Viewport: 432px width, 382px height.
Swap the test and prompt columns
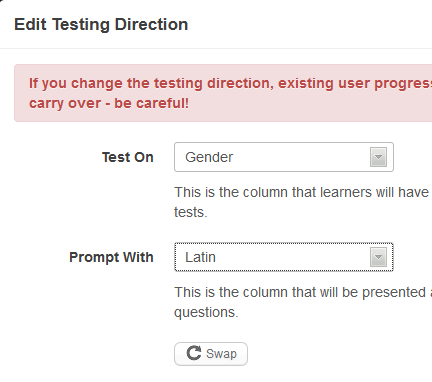coord(211,354)
